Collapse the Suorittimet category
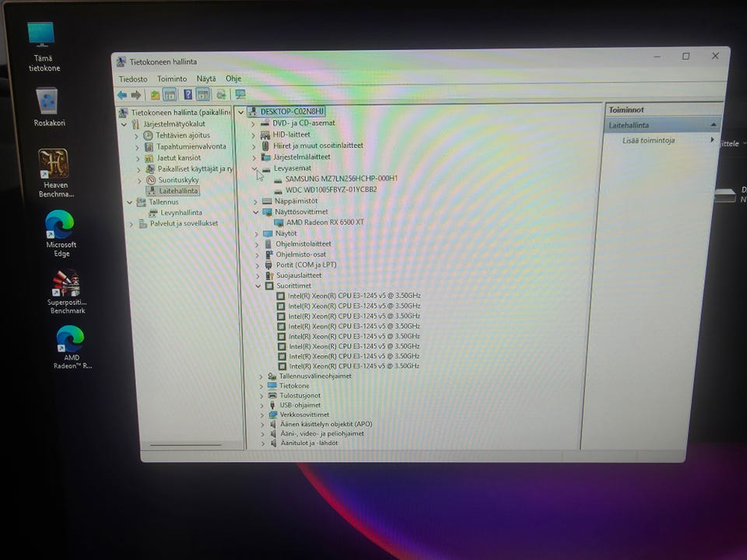Viewport: 747px width, 560px height. coord(258,285)
